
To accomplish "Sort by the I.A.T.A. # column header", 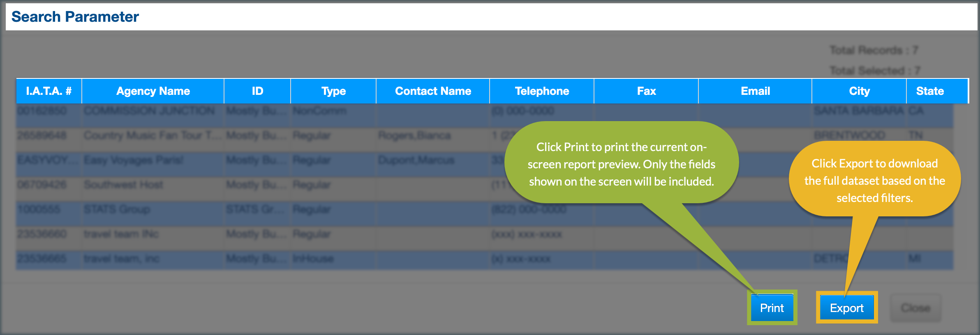I will click(x=49, y=91).
